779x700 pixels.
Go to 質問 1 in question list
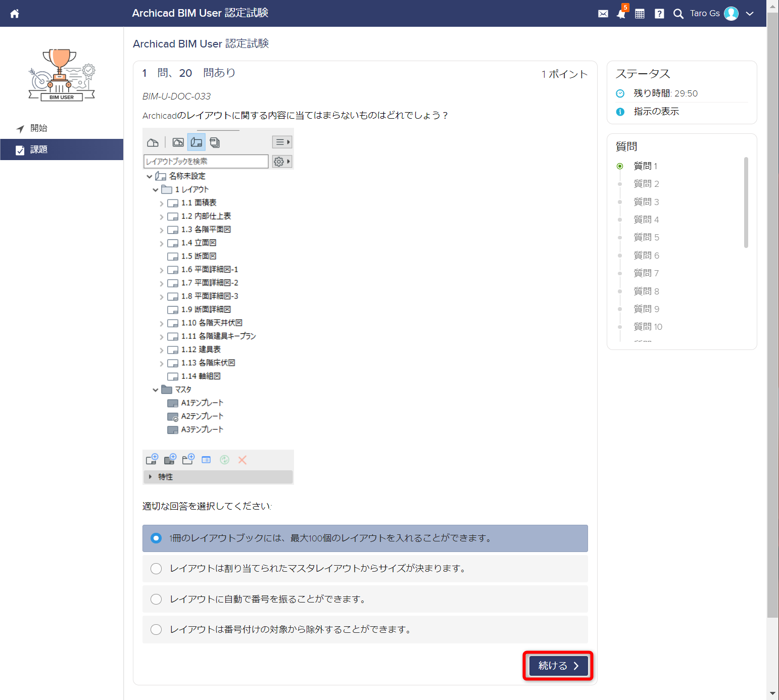pos(645,166)
